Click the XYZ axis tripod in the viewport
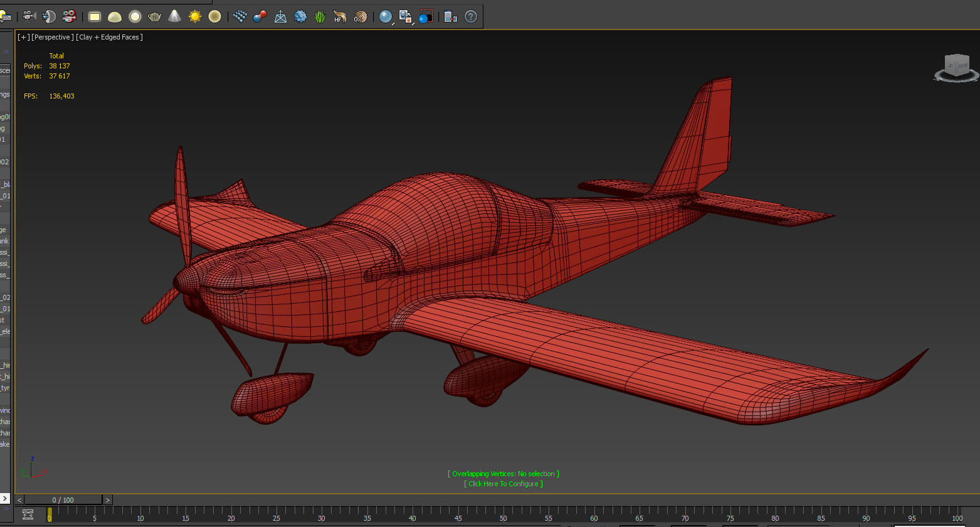This screenshot has width=980, height=527. click(33, 469)
